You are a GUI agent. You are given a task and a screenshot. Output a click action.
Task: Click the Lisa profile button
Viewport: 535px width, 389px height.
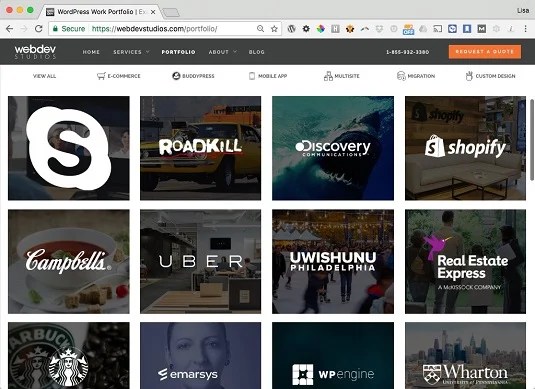[522, 11]
